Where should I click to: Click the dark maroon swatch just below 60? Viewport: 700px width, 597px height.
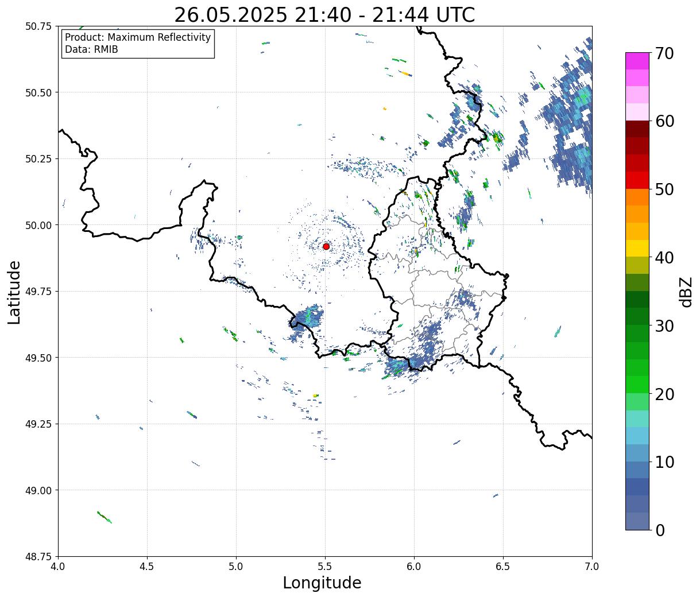click(x=637, y=129)
